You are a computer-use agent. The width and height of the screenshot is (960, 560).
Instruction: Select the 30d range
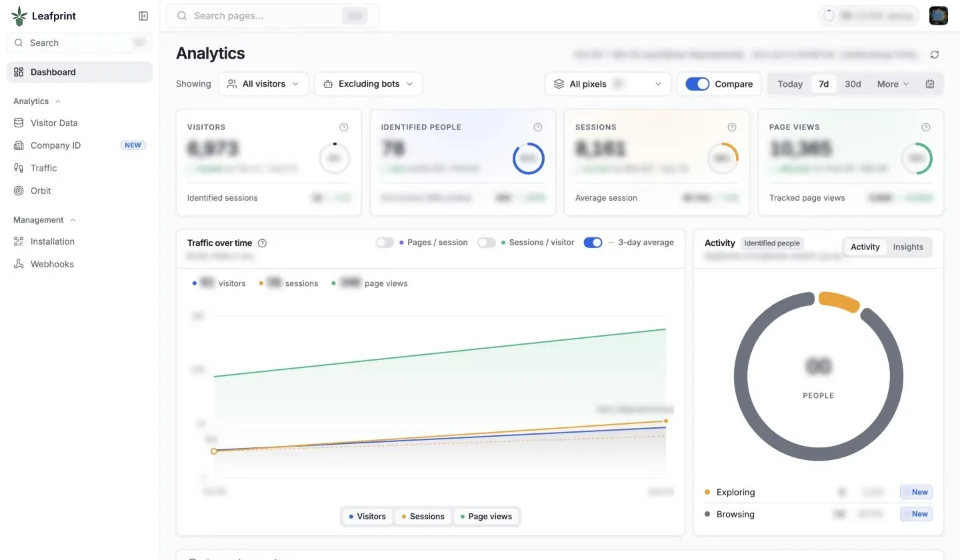(x=853, y=84)
